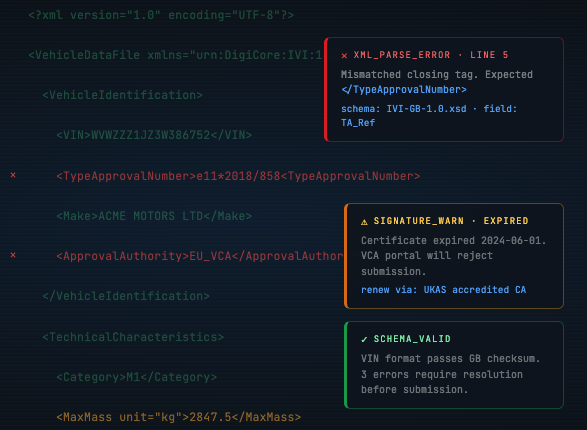
Task: Click 'VCA portal will reject' message text
Action: pyautogui.click(x=427, y=256)
